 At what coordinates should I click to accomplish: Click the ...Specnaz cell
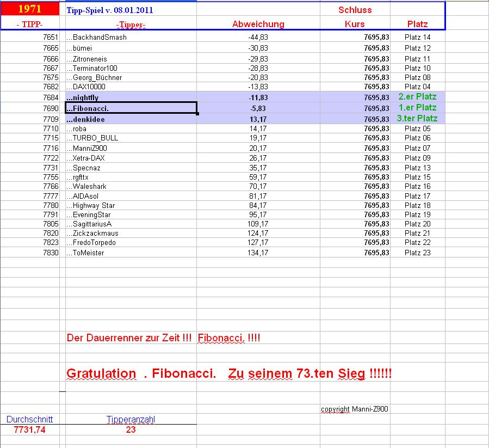pos(131,168)
